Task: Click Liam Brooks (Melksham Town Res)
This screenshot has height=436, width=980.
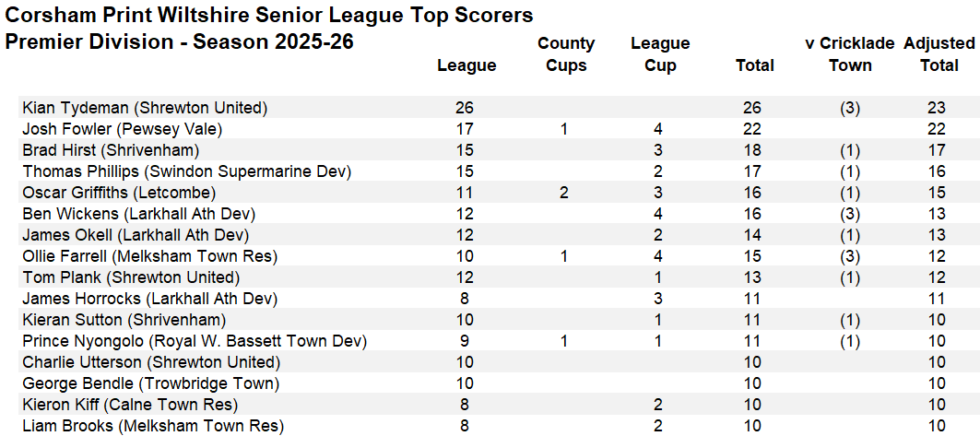Action: pyautogui.click(x=153, y=426)
